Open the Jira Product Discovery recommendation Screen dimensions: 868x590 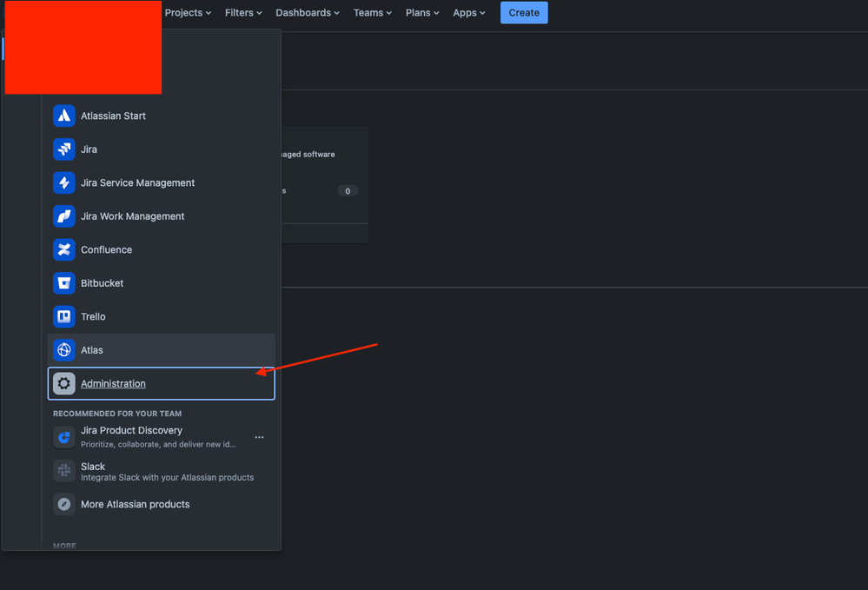click(161, 437)
